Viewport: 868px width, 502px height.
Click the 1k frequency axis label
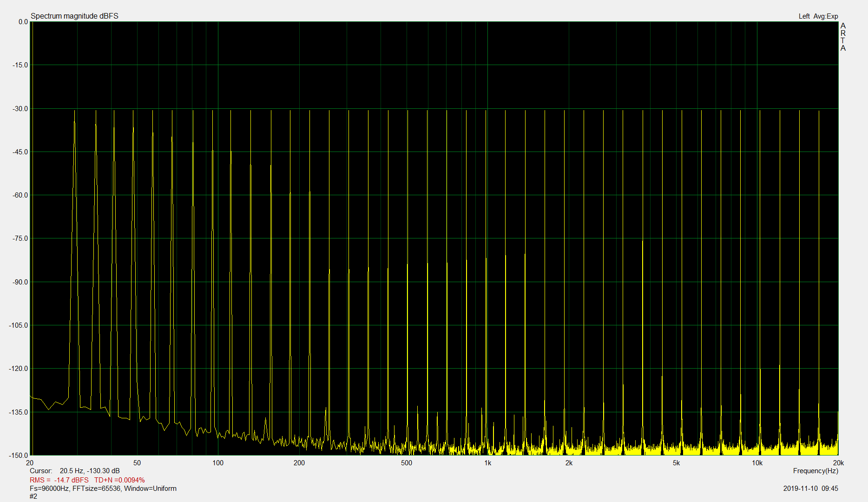487,463
